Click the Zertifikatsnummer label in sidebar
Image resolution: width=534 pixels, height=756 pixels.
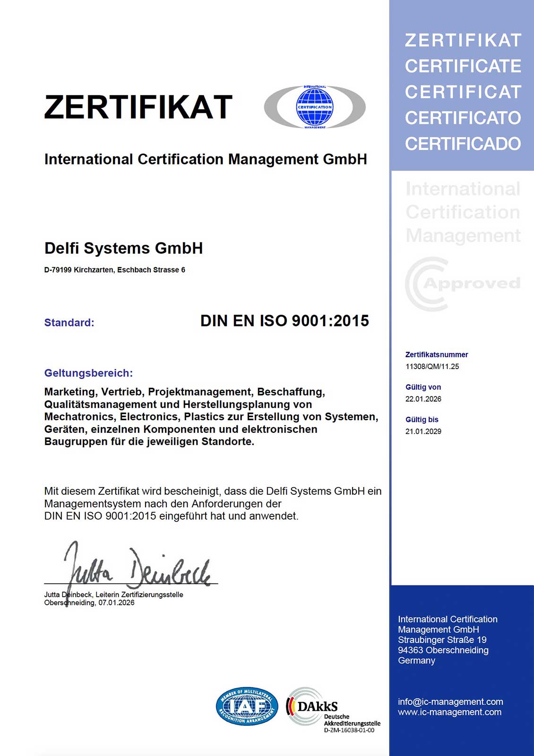pos(436,354)
